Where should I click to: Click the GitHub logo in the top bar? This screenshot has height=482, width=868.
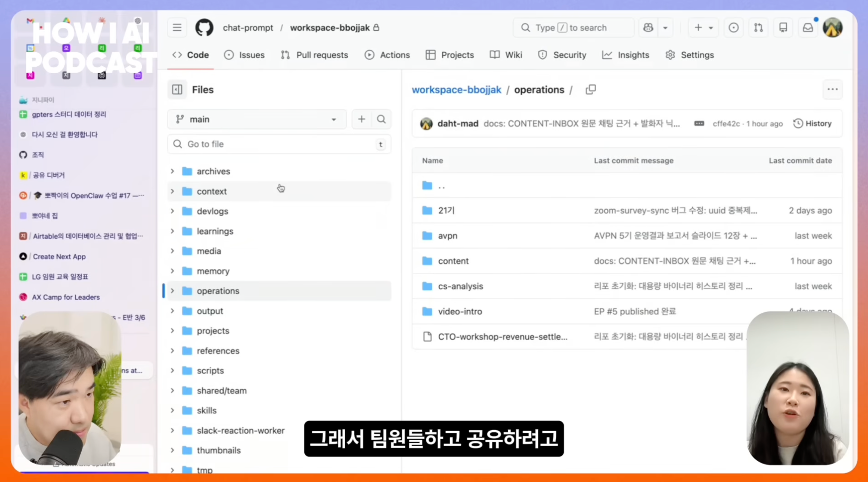pos(204,27)
